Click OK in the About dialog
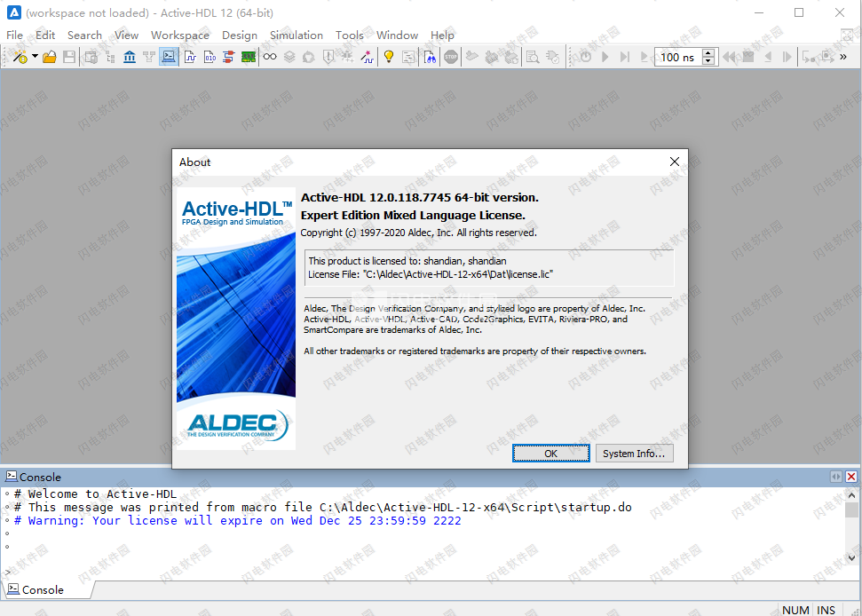The height and width of the screenshot is (616, 862). click(x=550, y=454)
